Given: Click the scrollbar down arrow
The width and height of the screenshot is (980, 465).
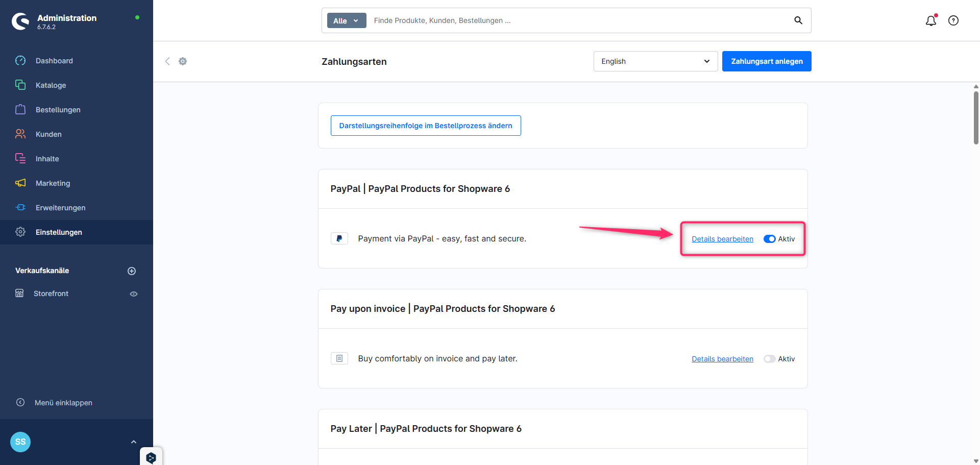Looking at the screenshot, I should [976, 461].
